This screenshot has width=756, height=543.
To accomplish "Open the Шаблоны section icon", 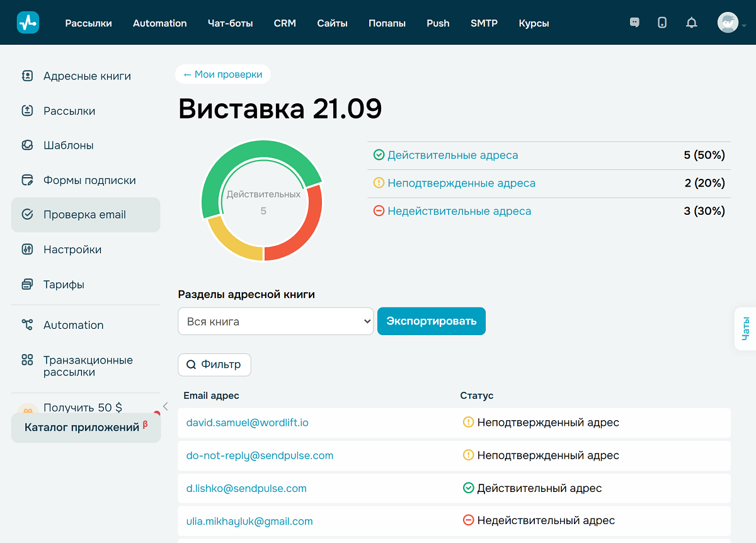I will tap(26, 145).
